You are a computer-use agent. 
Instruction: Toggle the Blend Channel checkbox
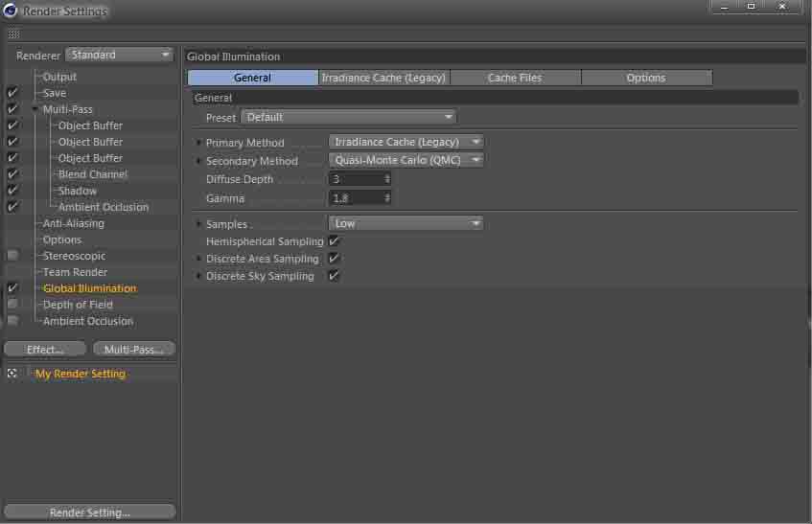[12, 173]
